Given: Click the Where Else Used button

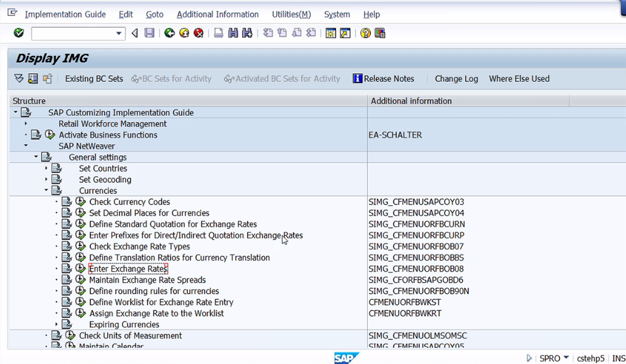Looking at the screenshot, I should [x=519, y=79].
